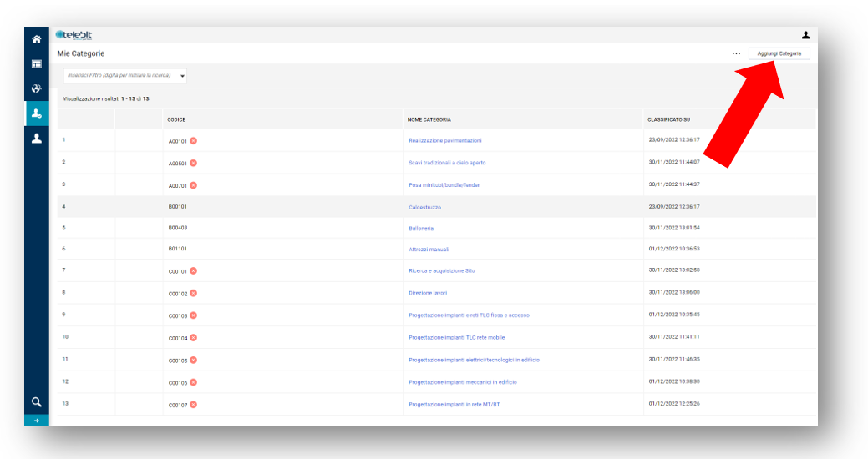Image resolution: width=868 pixels, height=459 pixels.
Task: Open the Home icon in sidebar
Action: coord(37,39)
